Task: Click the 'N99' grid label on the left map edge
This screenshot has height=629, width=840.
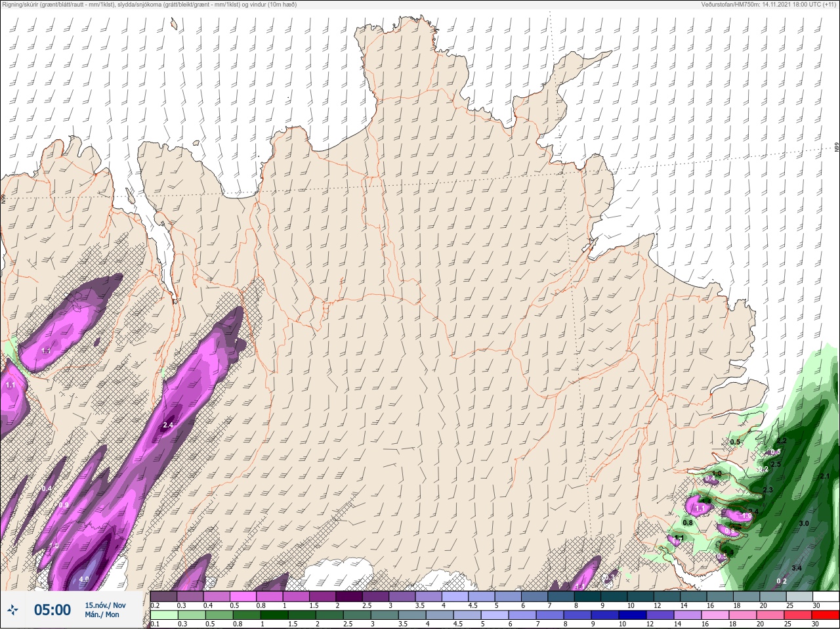Action: pyautogui.click(x=3, y=198)
